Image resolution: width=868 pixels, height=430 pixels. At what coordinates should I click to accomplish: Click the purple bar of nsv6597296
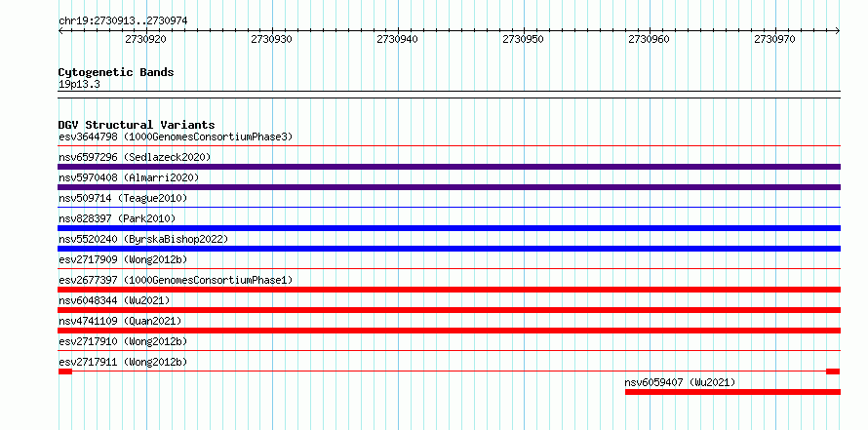449,167
